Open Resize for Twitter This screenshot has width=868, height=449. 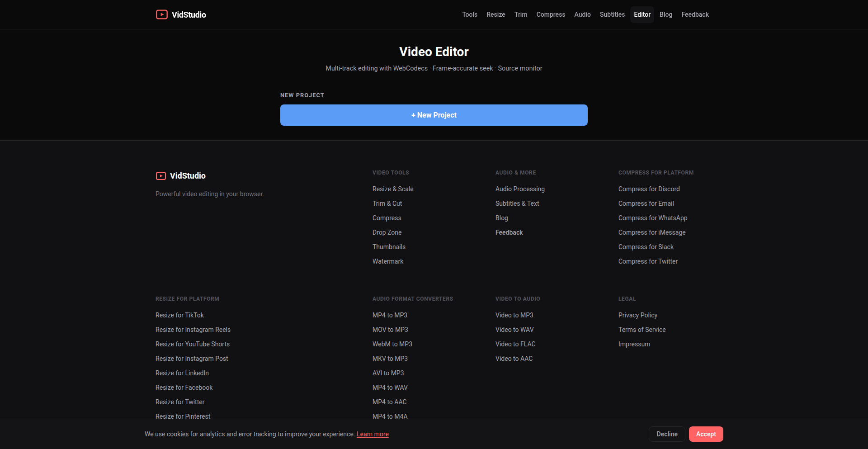(180, 402)
